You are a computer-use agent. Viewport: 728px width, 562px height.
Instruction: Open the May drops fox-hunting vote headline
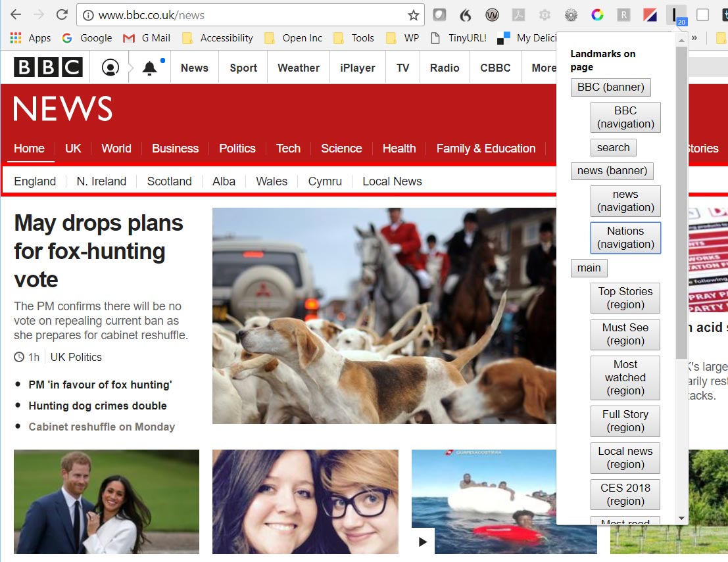click(99, 251)
